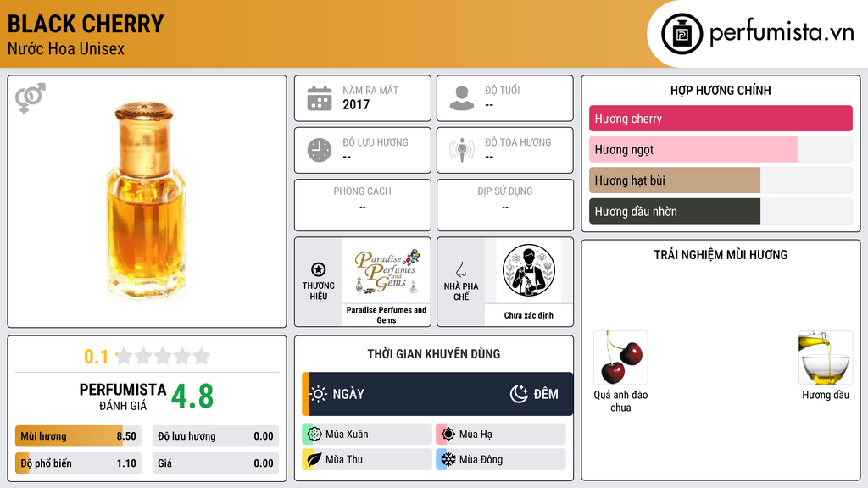The width and height of the screenshot is (868, 488).
Task: Click the Phong cách field
Action: tap(363, 205)
